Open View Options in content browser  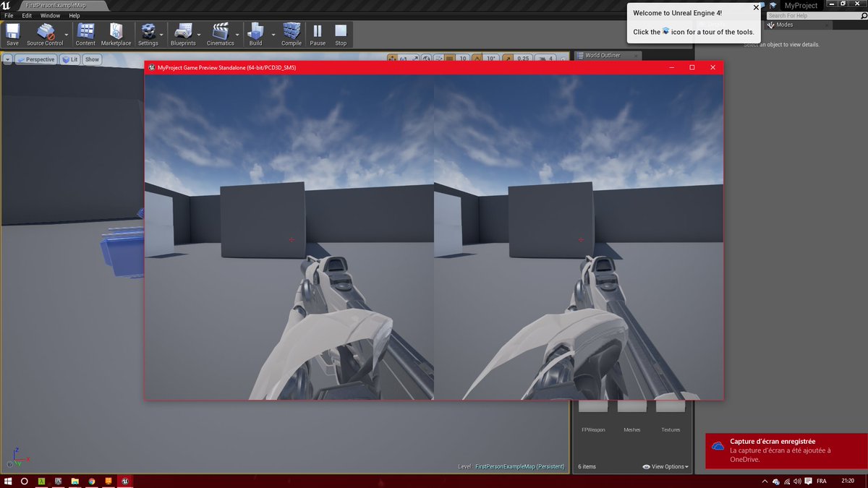coord(665,466)
